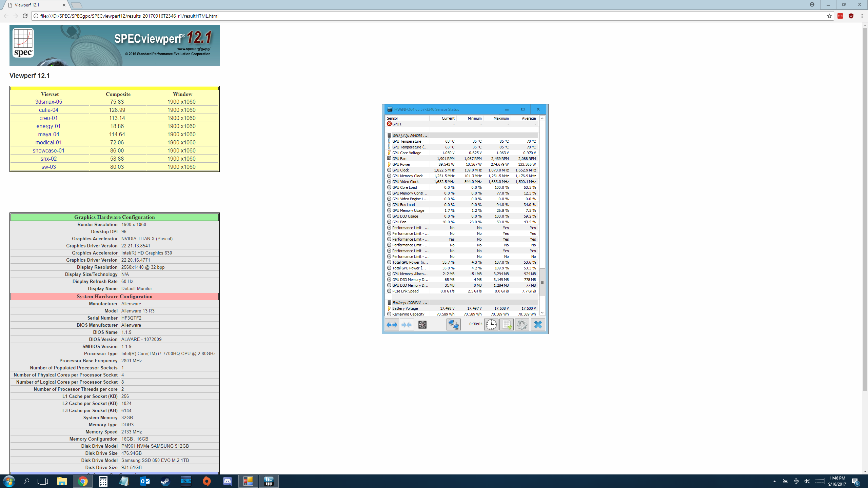Open HWiNFO sensor settings gear

click(522, 325)
